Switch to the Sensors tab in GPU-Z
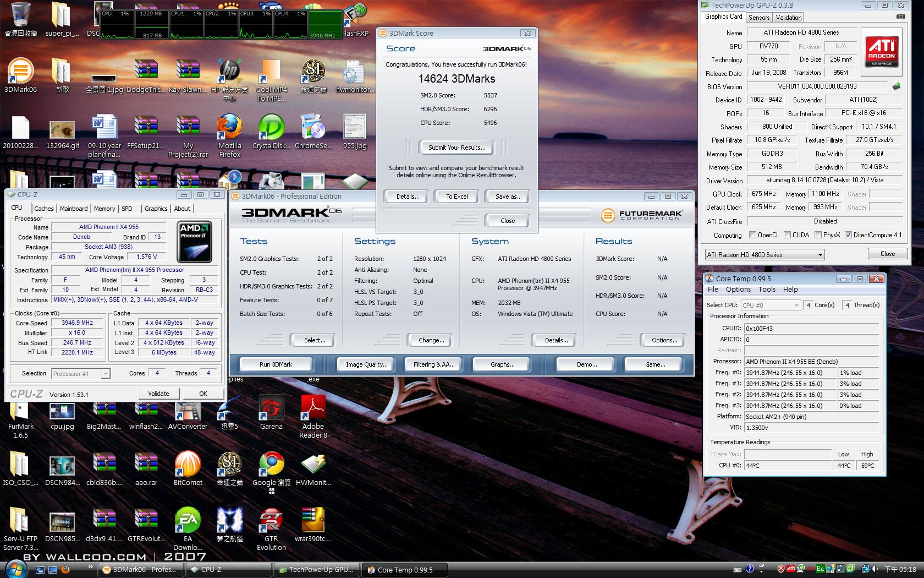Screen dimensions: 924x578 (x=758, y=18)
